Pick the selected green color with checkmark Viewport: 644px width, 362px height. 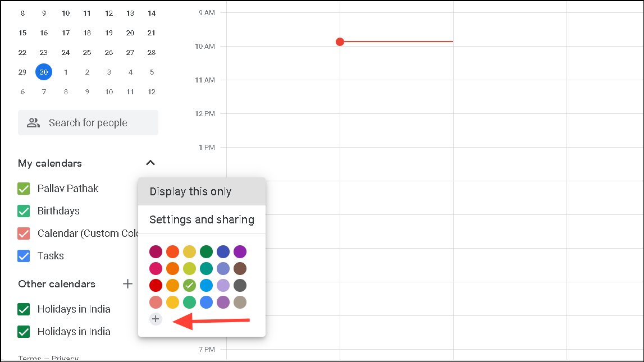pos(189,285)
